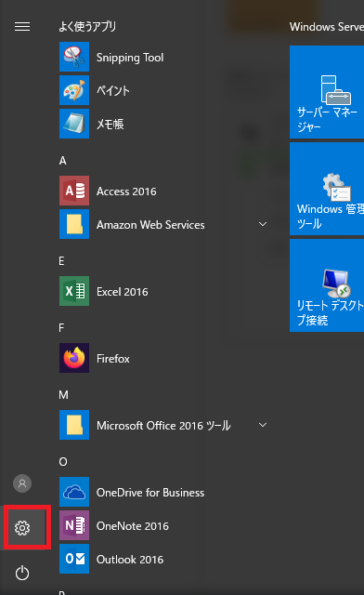Launch the Access 2016 icon

[74, 191]
